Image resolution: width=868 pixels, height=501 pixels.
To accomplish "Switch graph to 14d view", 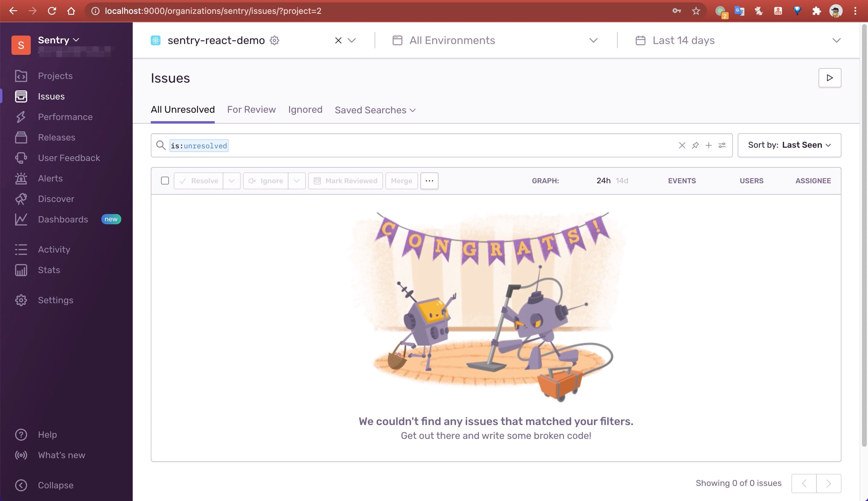I will [x=622, y=181].
